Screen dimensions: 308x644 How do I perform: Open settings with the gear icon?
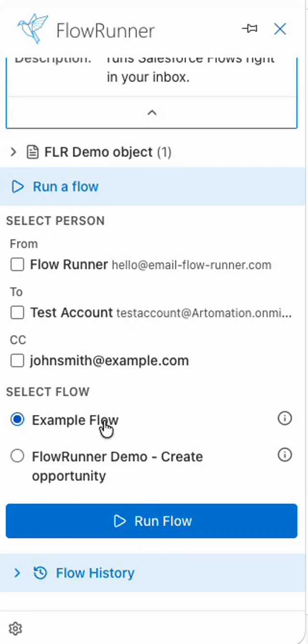pos(15,629)
